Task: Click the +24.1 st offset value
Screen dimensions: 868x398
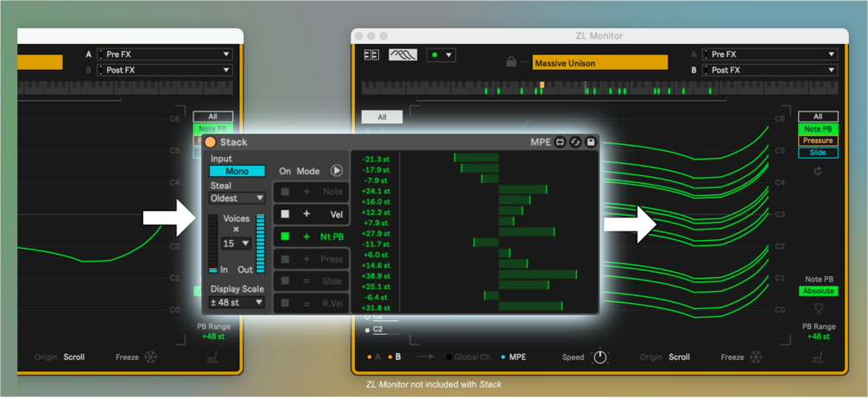Action: click(376, 191)
